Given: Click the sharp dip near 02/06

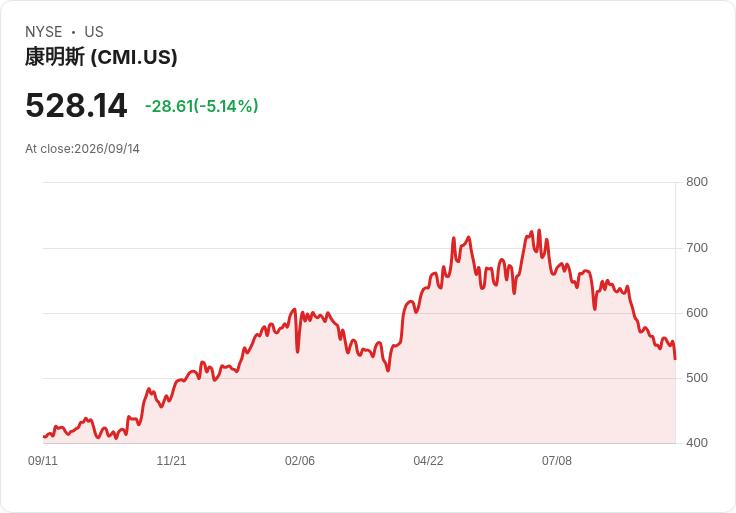Looking at the screenshot, I should tap(298, 352).
